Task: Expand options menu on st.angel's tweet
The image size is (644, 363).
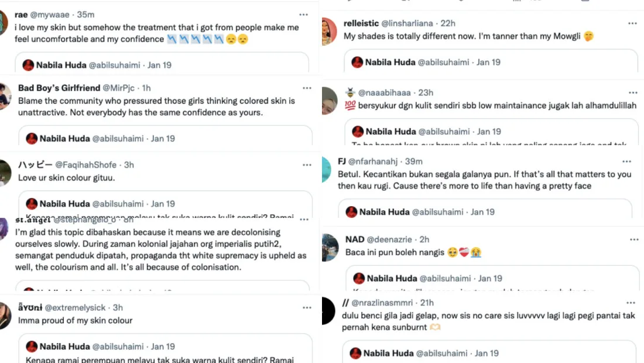Action: pos(304,220)
